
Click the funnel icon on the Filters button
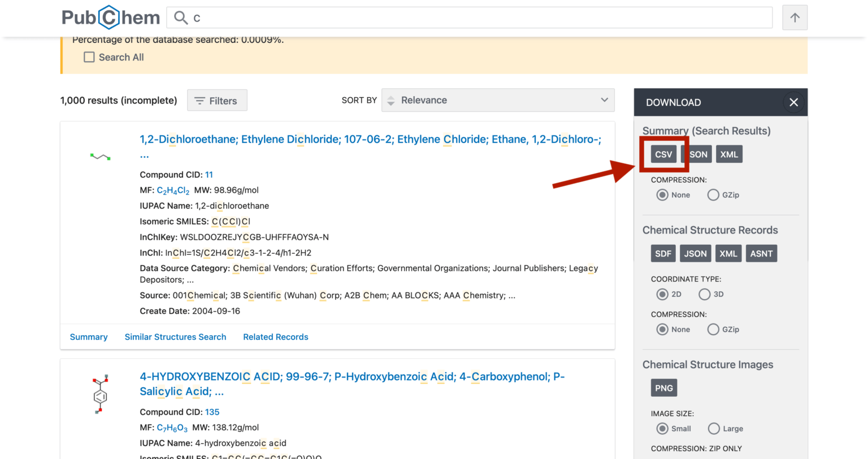[x=201, y=101]
